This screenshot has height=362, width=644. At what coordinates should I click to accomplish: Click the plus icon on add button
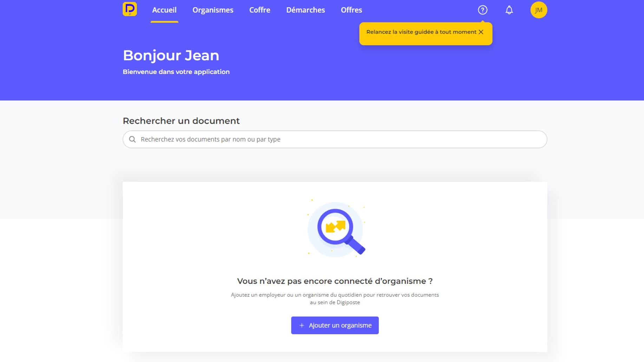coord(302,326)
